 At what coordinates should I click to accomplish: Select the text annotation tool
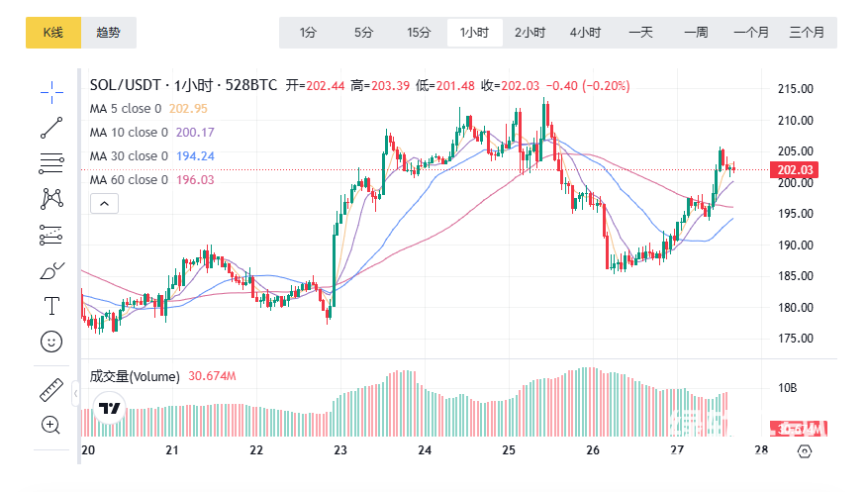tap(51, 306)
